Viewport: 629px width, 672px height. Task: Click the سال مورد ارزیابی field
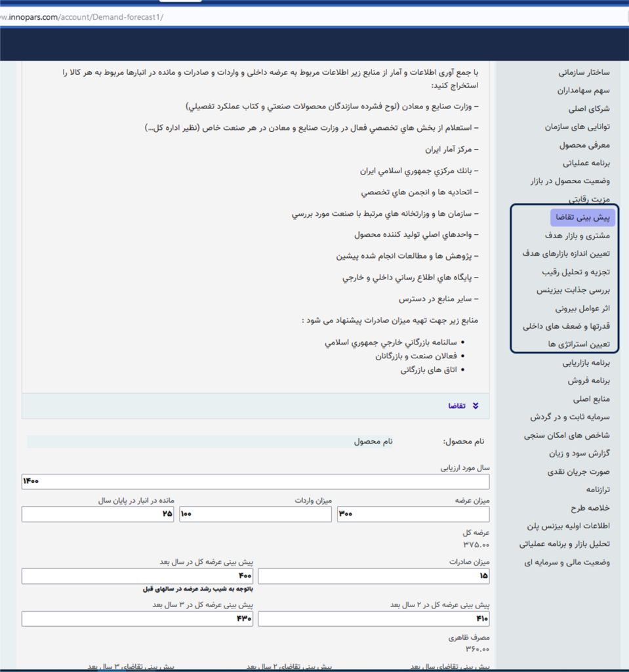coord(255,481)
